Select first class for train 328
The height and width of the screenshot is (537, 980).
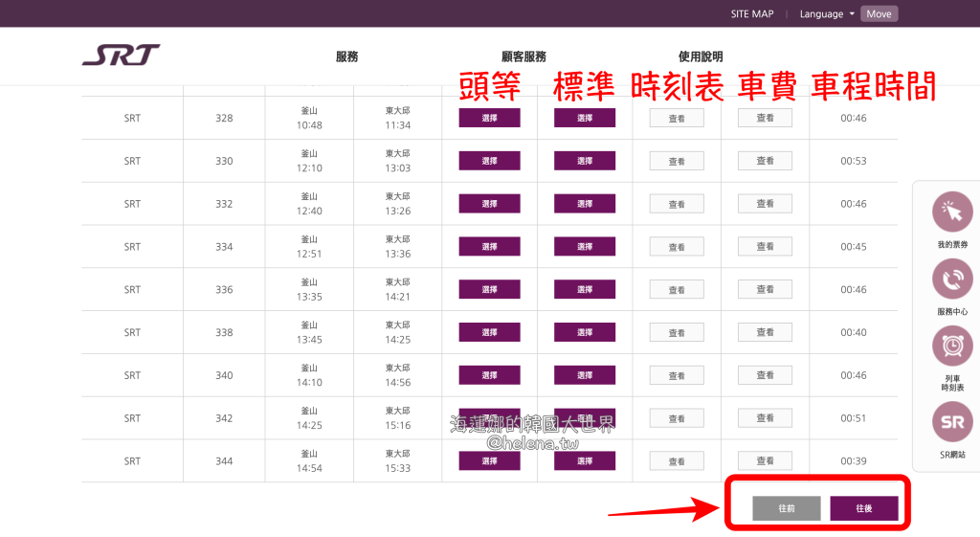point(489,118)
